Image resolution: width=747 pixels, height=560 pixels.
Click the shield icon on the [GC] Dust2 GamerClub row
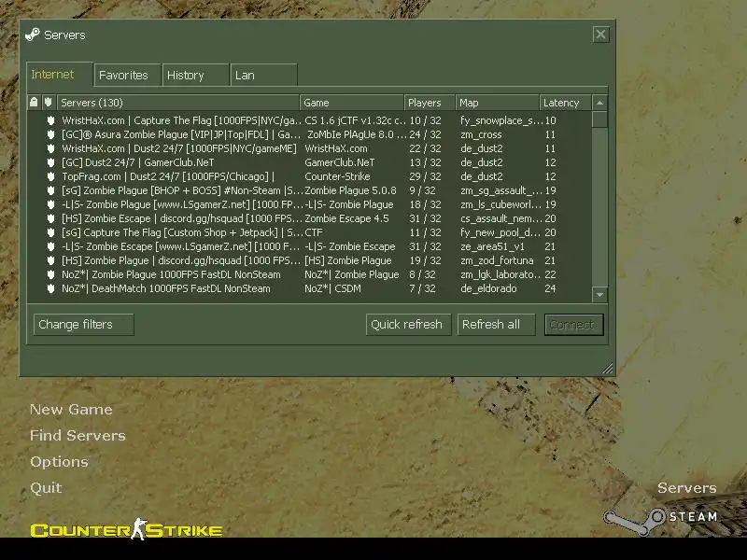[51, 162]
